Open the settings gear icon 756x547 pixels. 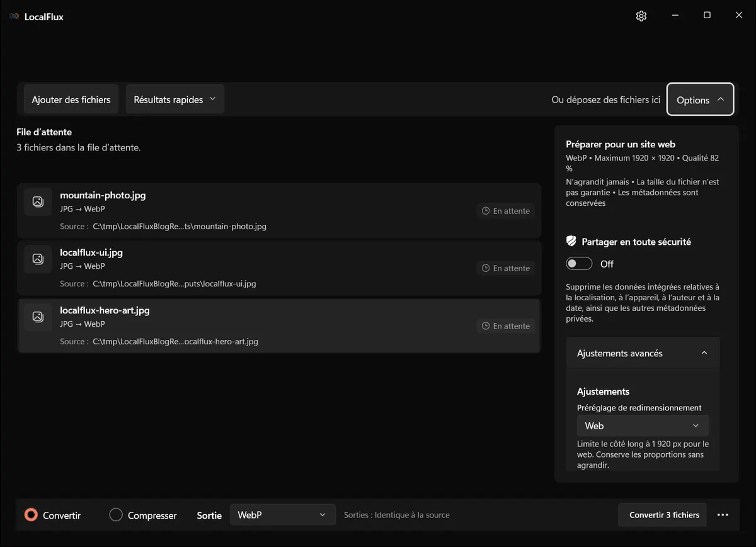(x=641, y=16)
